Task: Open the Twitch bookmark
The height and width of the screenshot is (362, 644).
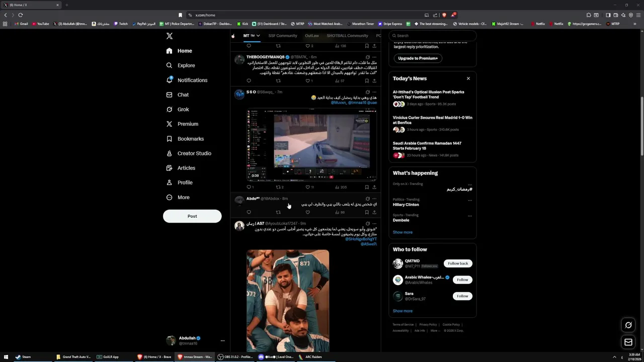Action: (x=121, y=24)
